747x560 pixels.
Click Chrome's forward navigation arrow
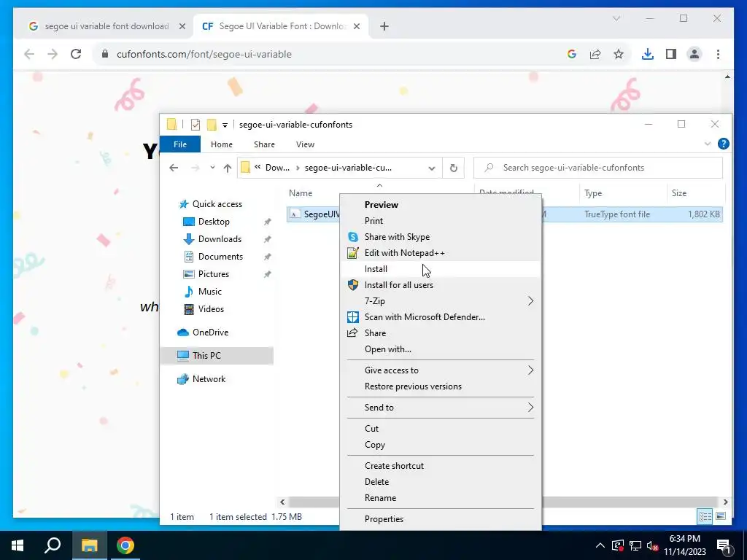tap(53, 54)
